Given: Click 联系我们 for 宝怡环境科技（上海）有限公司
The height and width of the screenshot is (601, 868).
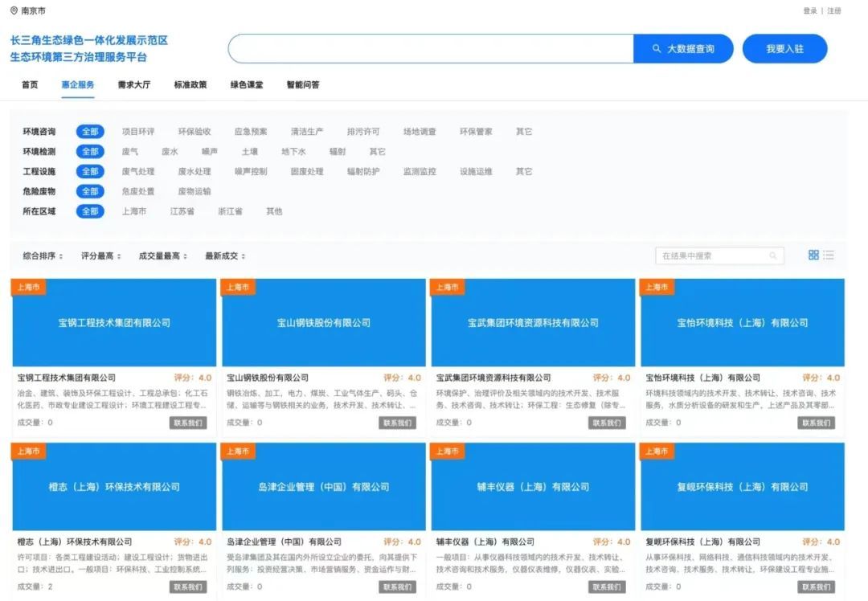Looking at the screenshot, I should (x=817, y=423).
